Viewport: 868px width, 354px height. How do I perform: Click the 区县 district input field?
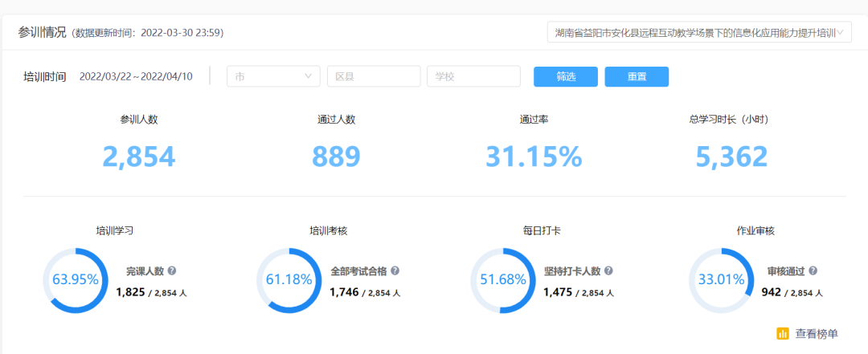click(x=374, y=76)
